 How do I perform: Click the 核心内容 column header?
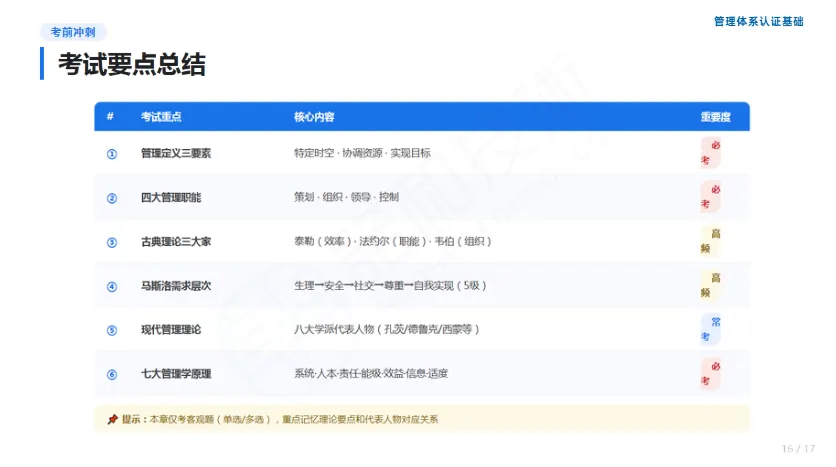click(x=314, y=117)
